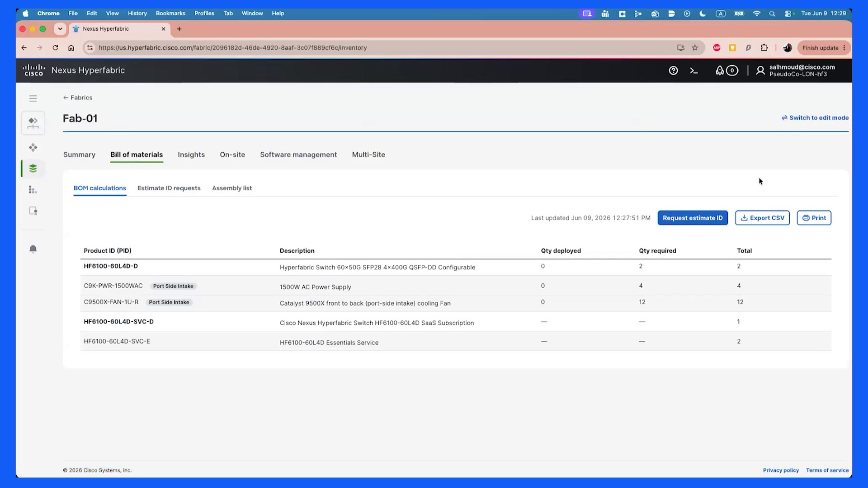Open the document settings sidebar icon
The image size is (868, 488).
click(33, 211)
